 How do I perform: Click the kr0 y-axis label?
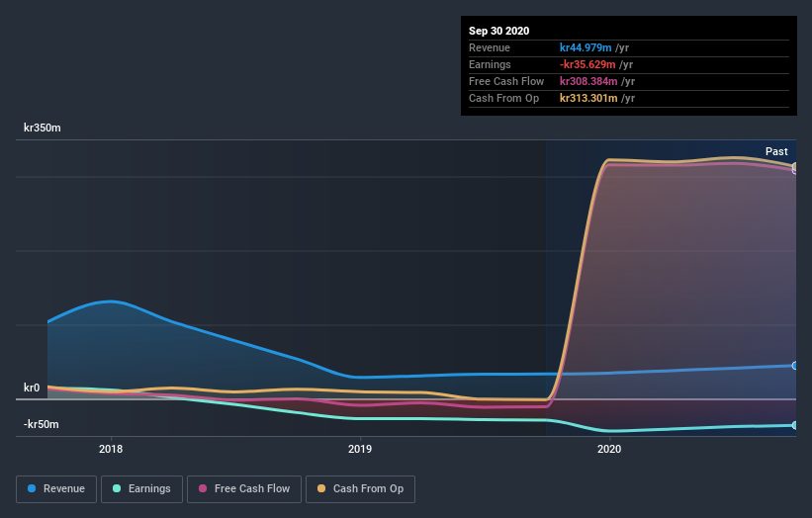pyautogui.click(x=32, y=388)
